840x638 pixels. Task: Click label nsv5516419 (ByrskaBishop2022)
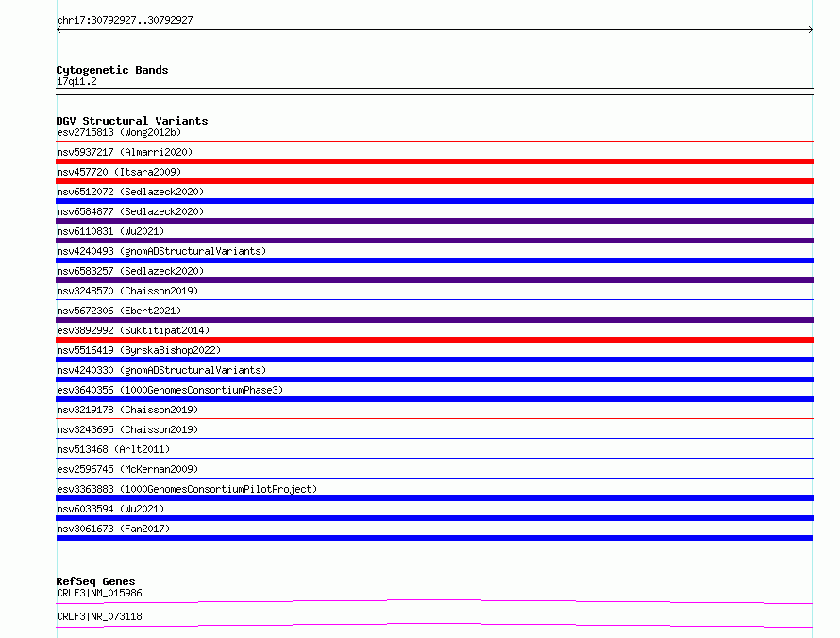[x=139, y=350]
